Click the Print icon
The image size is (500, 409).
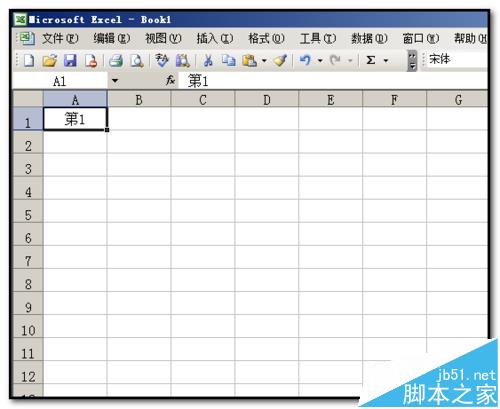point(116,61)
